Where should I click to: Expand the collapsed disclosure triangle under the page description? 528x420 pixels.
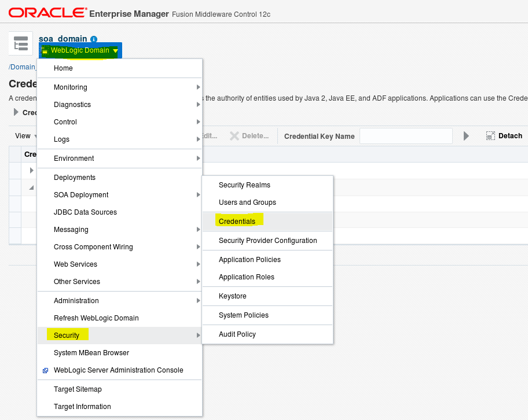[16, 112]
